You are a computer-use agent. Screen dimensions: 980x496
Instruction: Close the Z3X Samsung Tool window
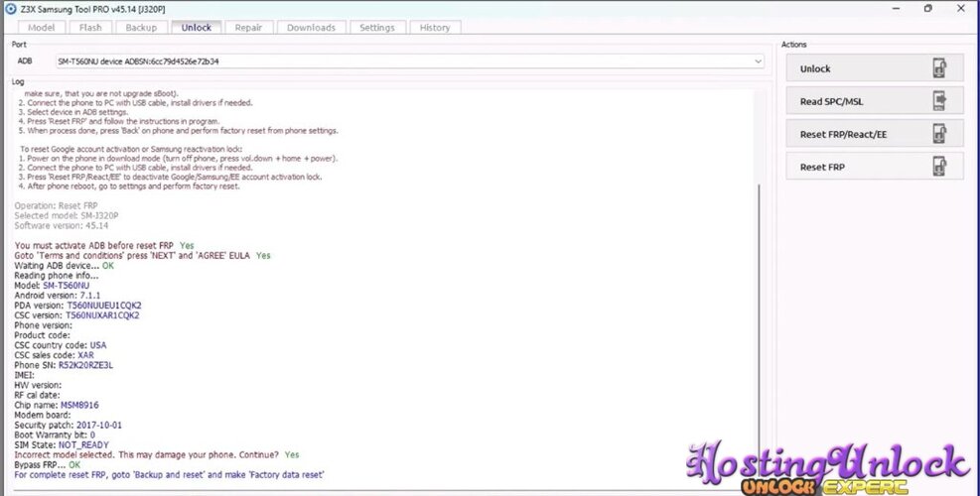[x=960, y=9]
